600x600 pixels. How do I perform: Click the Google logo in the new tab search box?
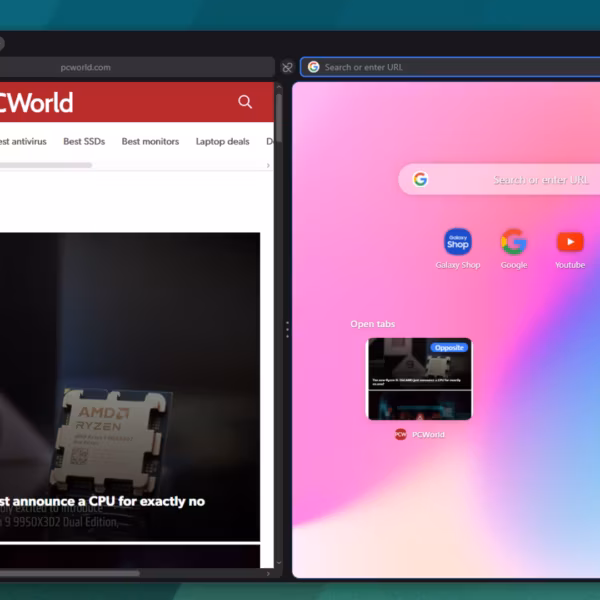pos(420,179)
